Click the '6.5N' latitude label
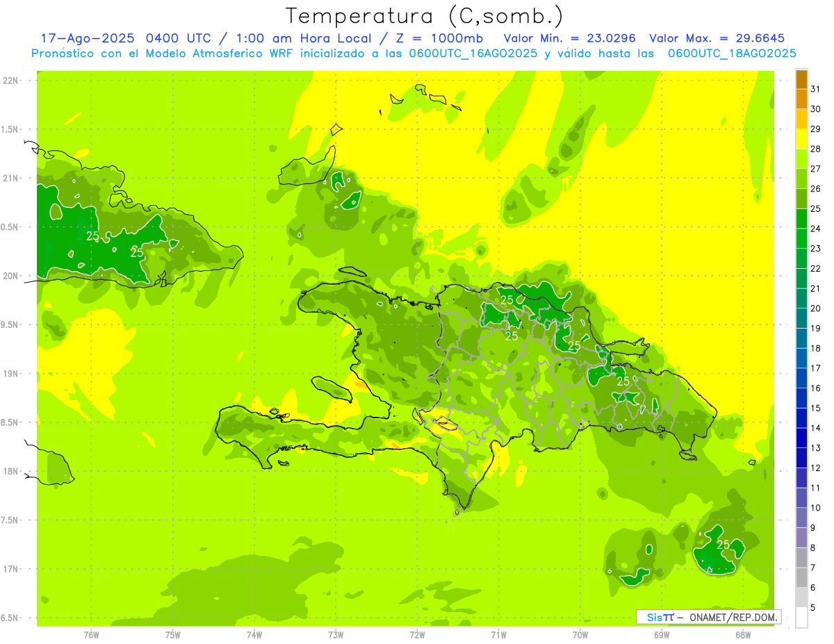 click(x=10, y=618)
